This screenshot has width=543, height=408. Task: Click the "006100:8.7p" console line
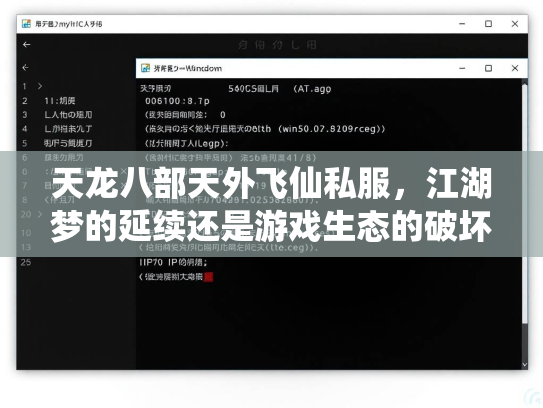pyautogui.click(x=177, y=101)
